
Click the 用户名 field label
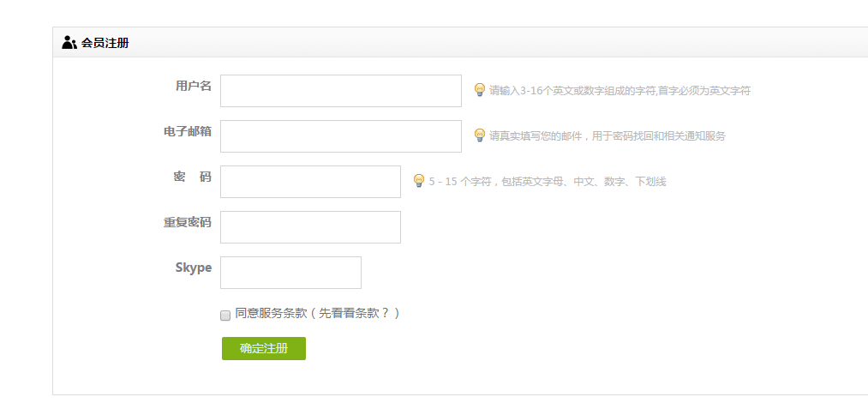pyautogui.click(x=193, y=86)
